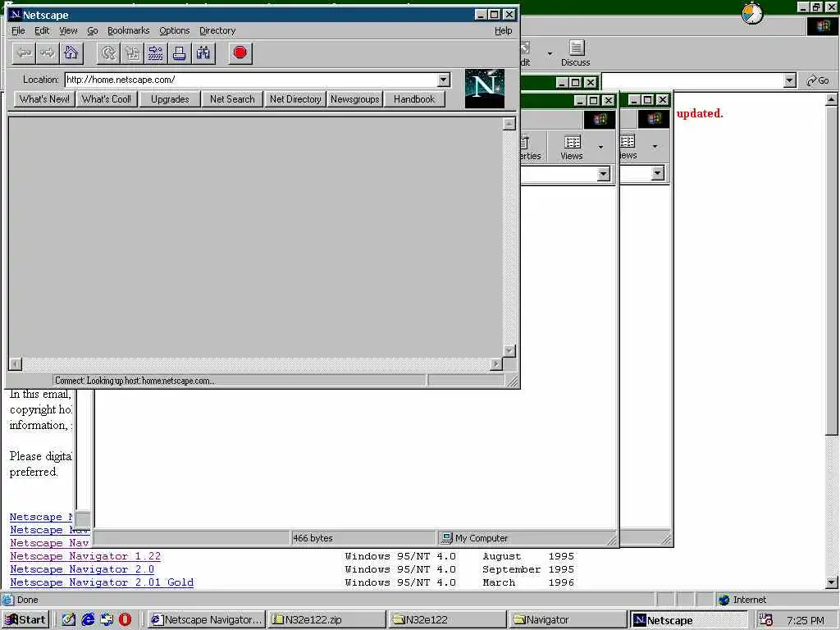Viewport: 840px width, 630px height.
Task: Click the Discuss icon in Internet Explorer toolbar
Action: [576, 53]
